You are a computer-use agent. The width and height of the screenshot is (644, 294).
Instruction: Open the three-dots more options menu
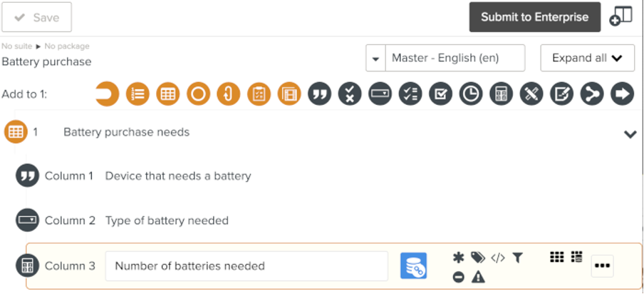pyautogui.click(x=602, y=265)
